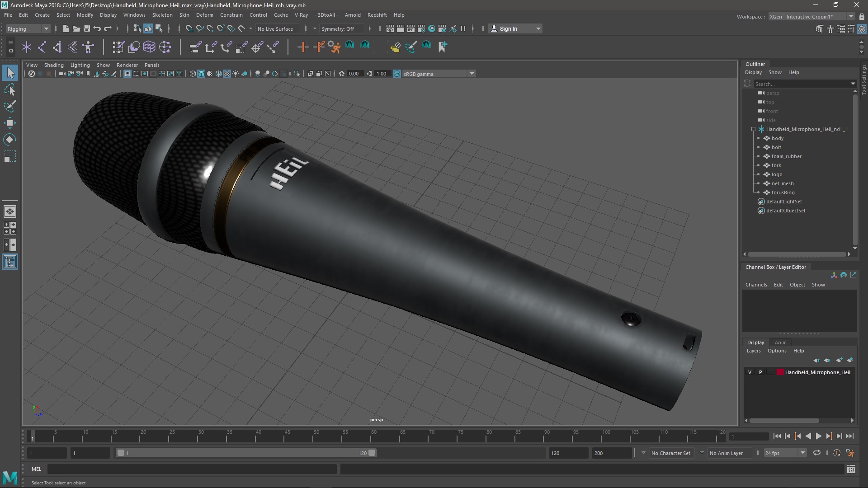This screenshot has height=488, width=868.
Task: Click the red layer color swatch
Action: pyautogui.click(x=780, y=372)
